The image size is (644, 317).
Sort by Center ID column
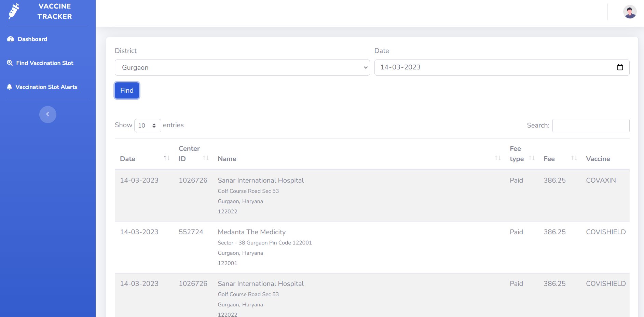pos(206,158)
